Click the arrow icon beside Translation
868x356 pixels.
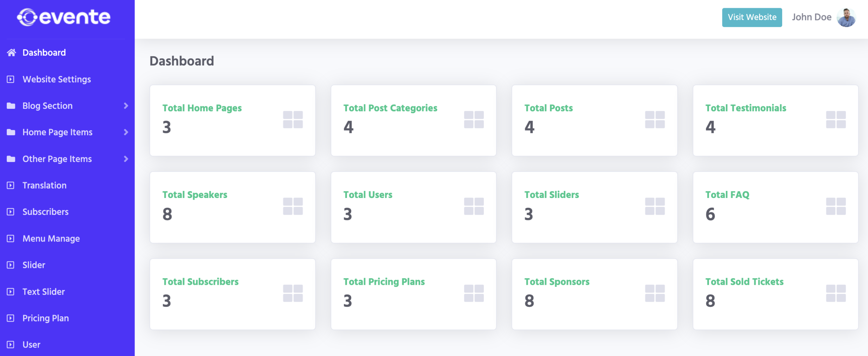(x=11, y=185)
